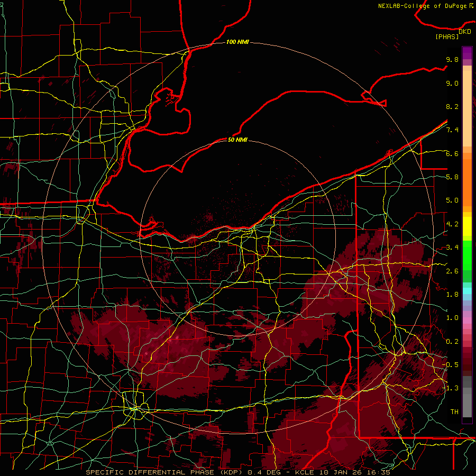Click the 4.2 value on the color scale
The image size is (476, 476).
[452, 224]
